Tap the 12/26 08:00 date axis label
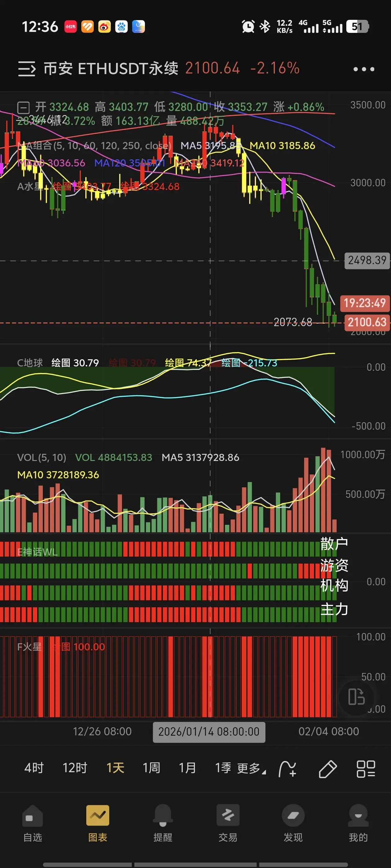Viewport: 391px width, 868px height. coord(102,732)
